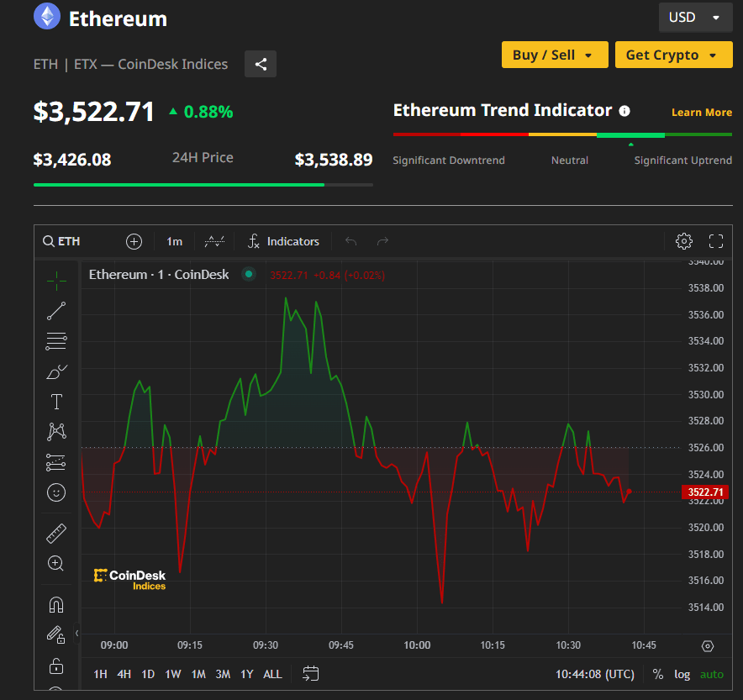Click the 10:00 time axis label
This screenshot has height=700, width=743.
pos(417,645)
